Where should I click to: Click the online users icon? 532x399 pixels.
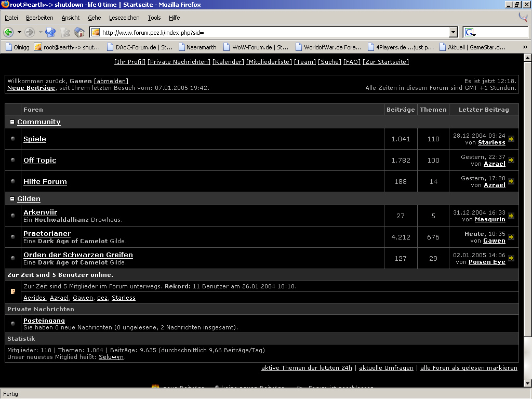click(13, 291)
